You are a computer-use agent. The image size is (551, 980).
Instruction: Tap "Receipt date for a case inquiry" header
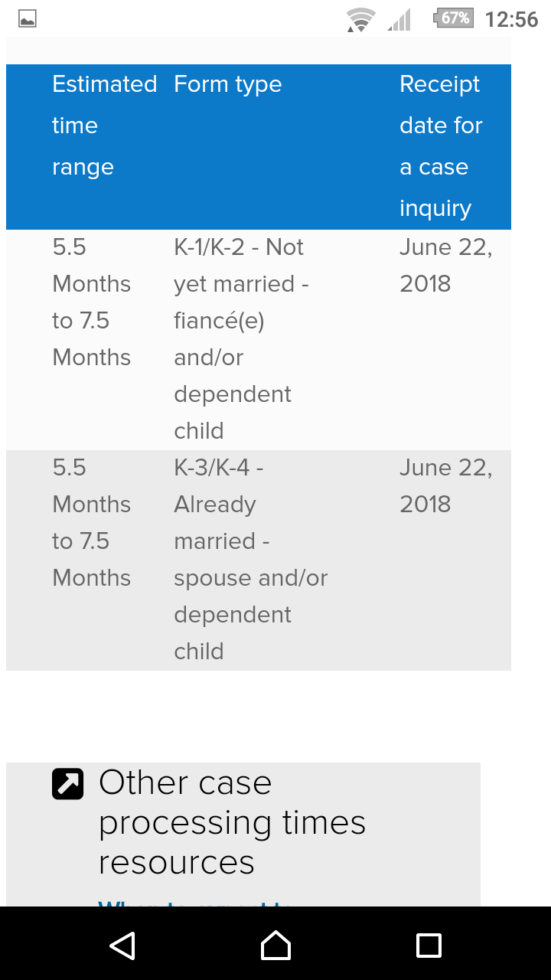click(441, 146)
